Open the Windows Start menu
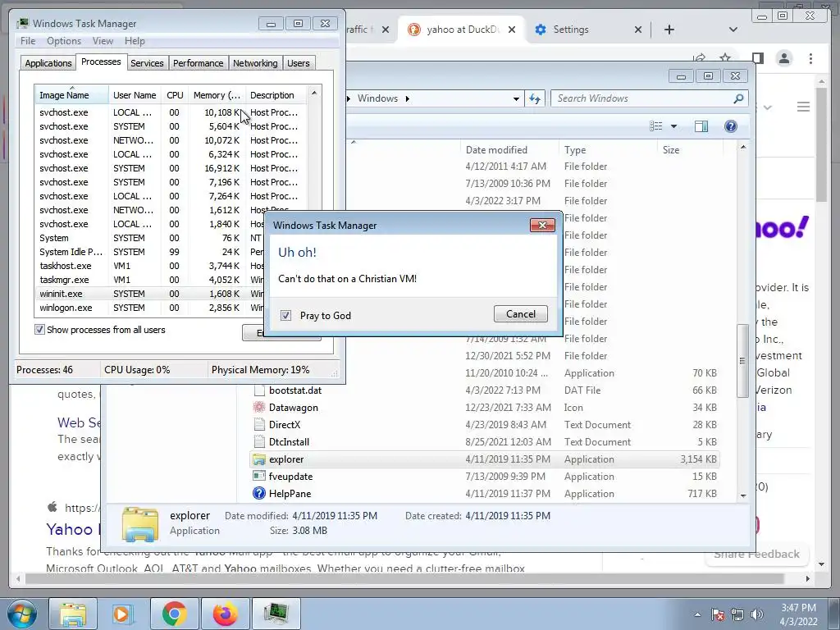Screen dimensions: 840x630 [22, 614]
